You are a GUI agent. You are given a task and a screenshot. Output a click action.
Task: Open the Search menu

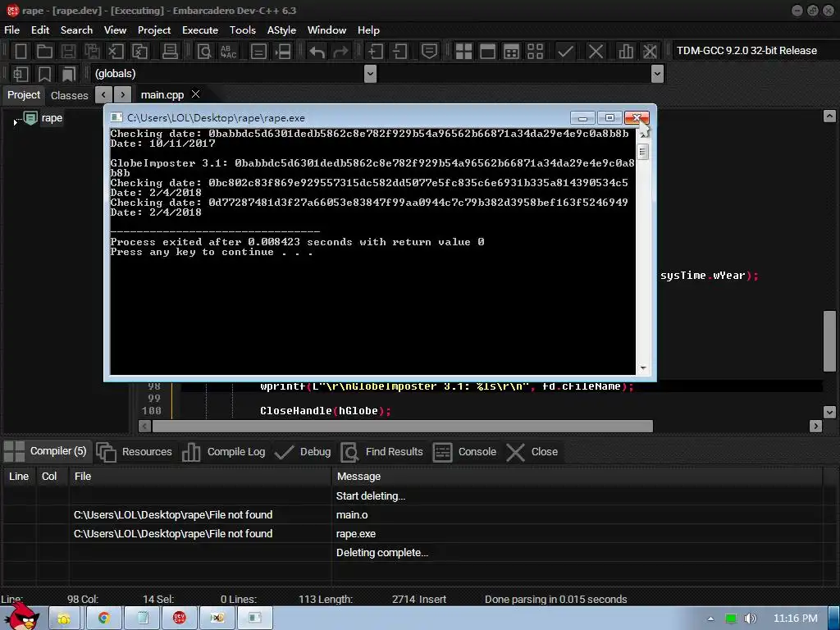point(76,30)
